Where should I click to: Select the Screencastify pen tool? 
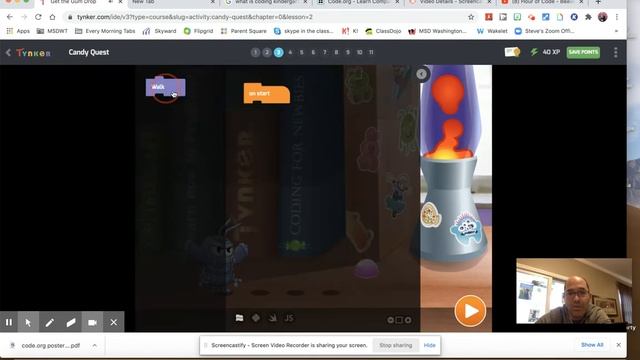coord(50,322)
